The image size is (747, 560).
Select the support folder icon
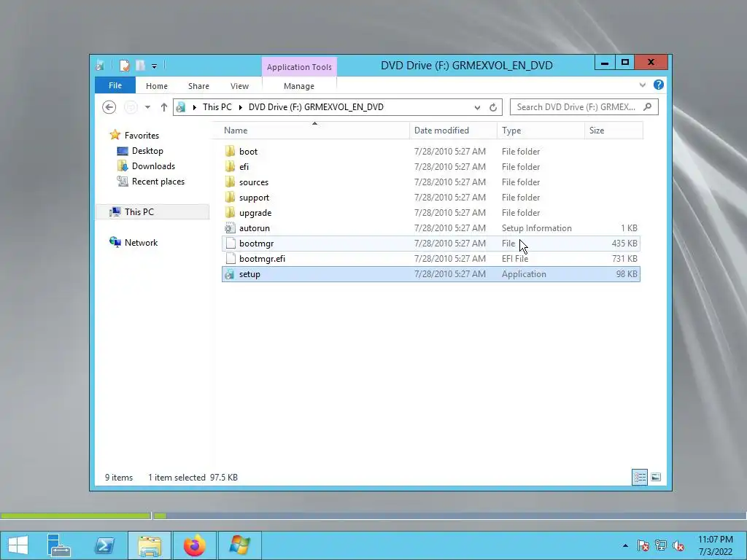coord(230,197)
